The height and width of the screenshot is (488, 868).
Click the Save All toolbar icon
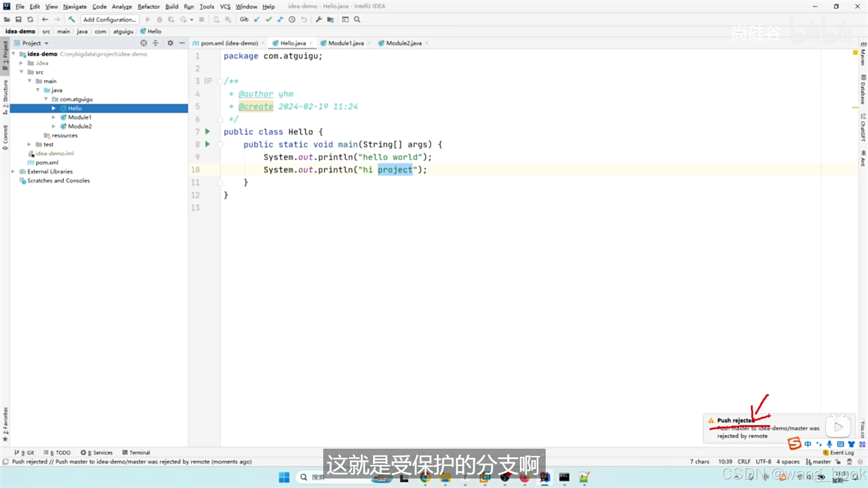click(19, 19)
